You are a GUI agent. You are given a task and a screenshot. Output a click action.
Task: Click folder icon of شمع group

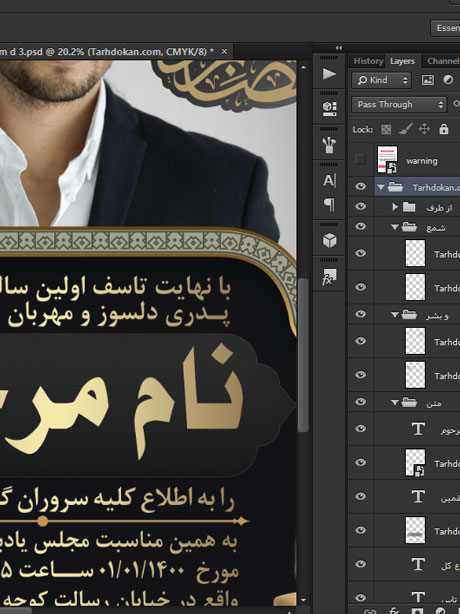409,227
